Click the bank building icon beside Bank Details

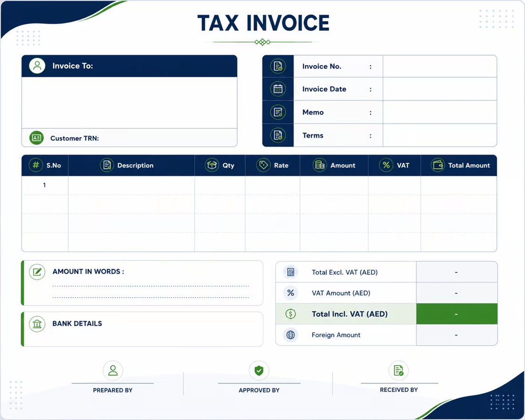point(37,324)
